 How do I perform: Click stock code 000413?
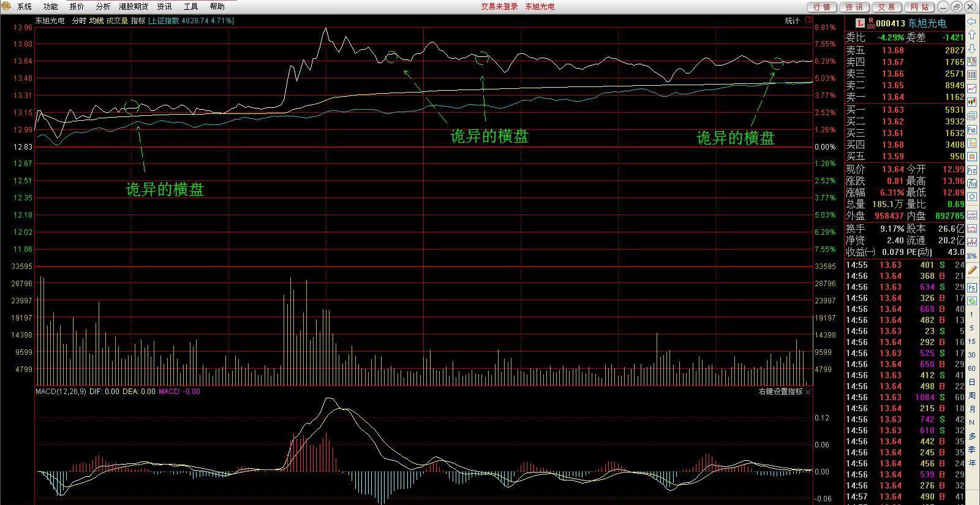[891, 23]
